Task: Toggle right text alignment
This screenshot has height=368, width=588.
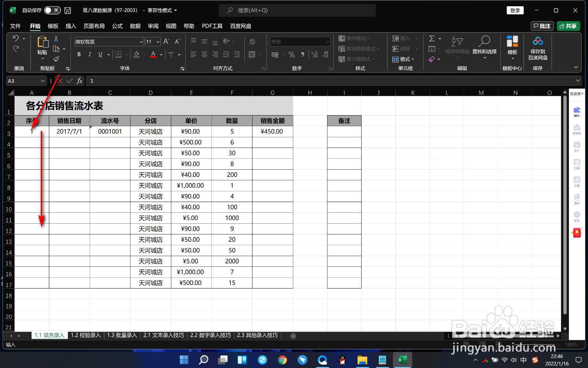Action: click(x=215, y=54)
